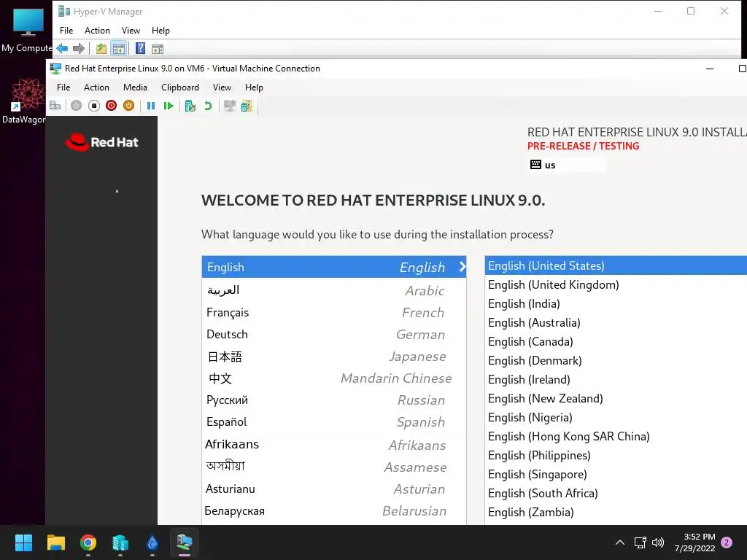Pause the virtual machine
The image size is (747, 560).
(x=151, y=106)
